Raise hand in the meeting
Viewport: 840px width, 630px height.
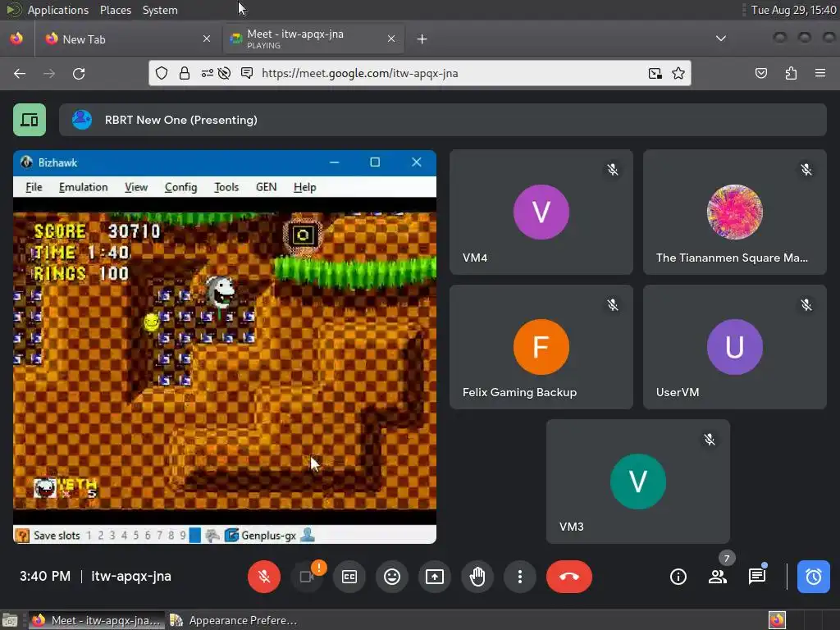pos(477,577)
